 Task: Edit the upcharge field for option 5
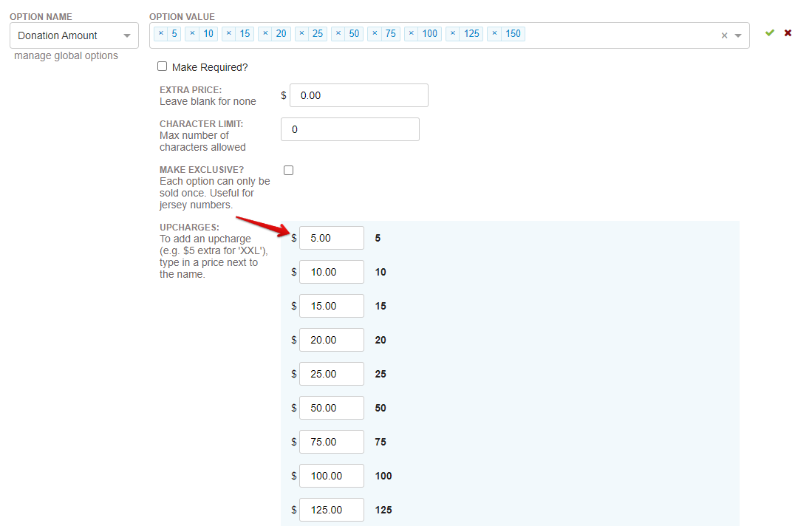(332, 238)
